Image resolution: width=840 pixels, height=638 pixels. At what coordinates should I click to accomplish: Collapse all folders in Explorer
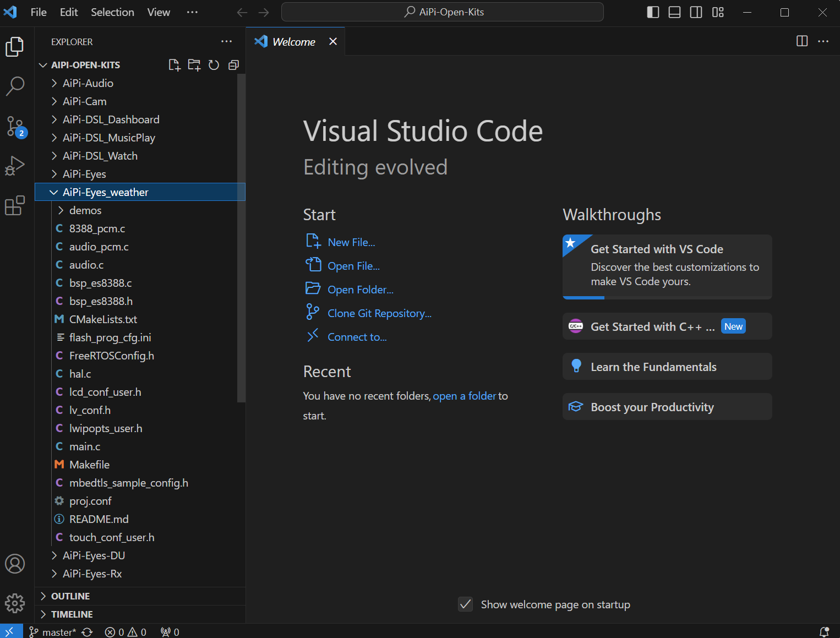click(233, 65)
